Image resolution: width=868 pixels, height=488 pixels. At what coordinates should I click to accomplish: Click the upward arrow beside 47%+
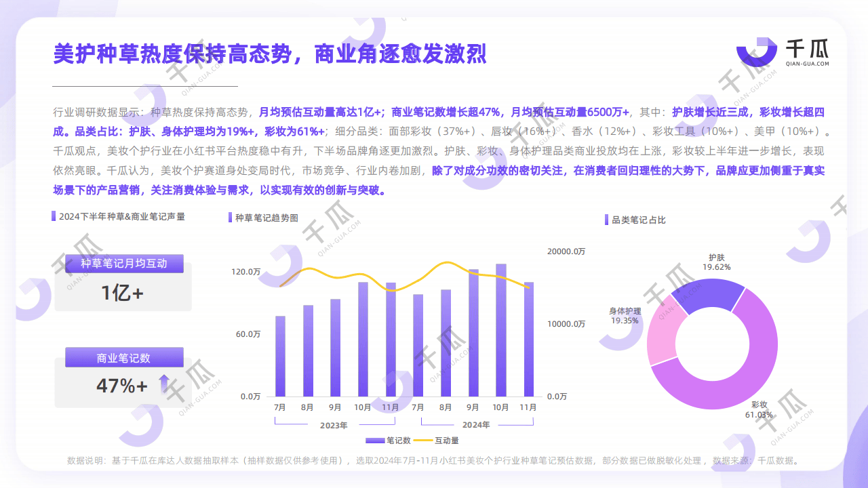click(x=164, y=384)
